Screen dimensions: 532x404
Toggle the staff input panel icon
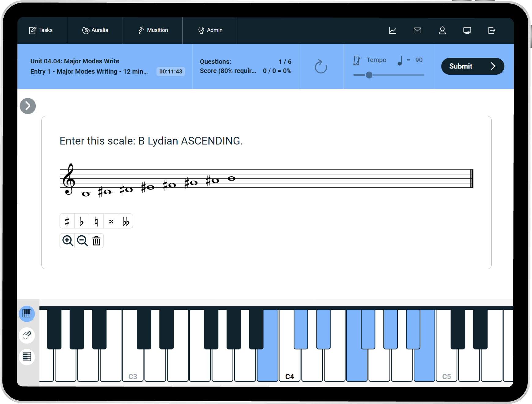tap(27, 357)
